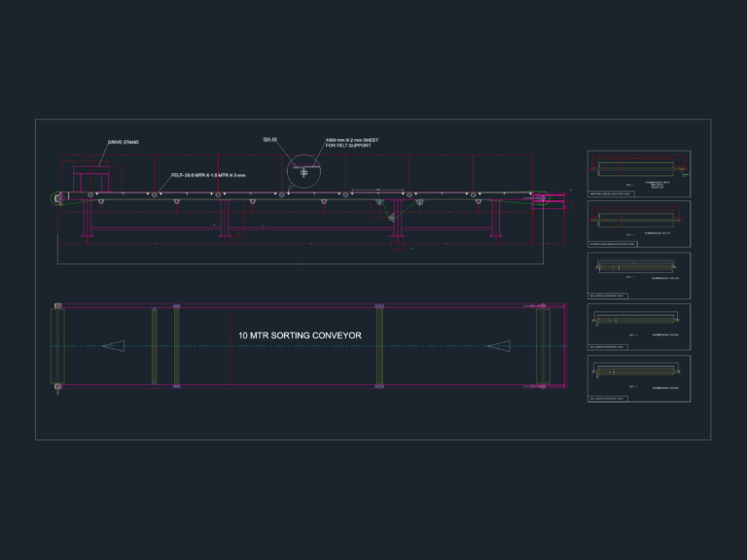
Task: Click the 10 MTR SORTING CONVEYOR title
Action: point(300,335)
